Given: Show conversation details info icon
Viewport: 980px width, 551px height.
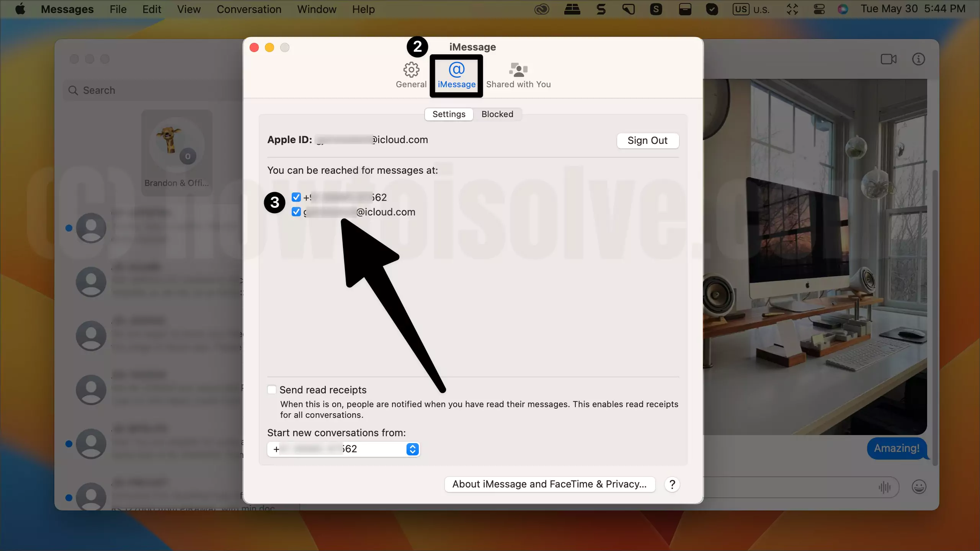Looking at the screenshot, I should pyautogui.click(x=918, y=59).
